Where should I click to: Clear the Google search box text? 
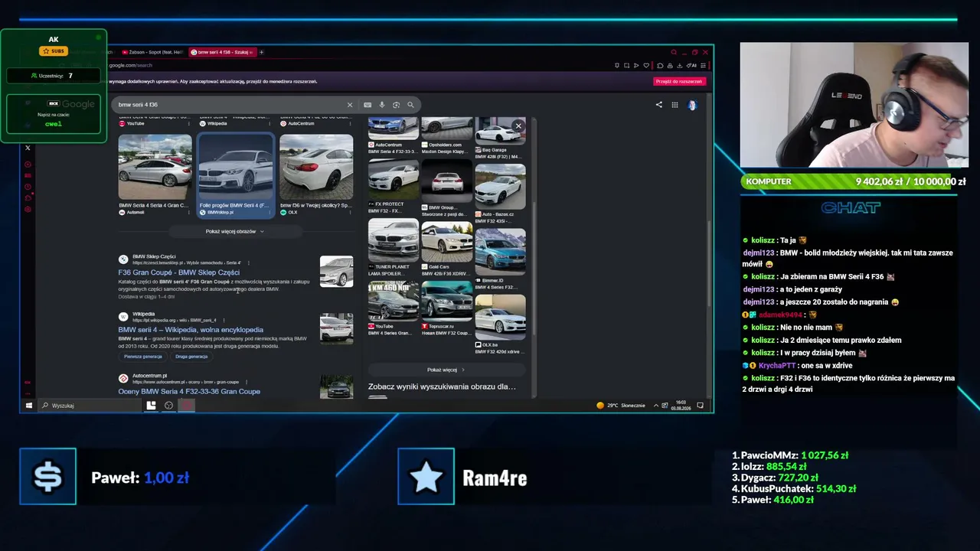(x=350, y=105)
